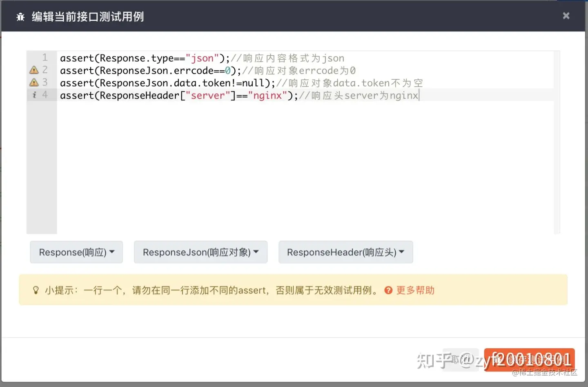
Task: Place cursor on data.token assert line
Action: (241, 83)
